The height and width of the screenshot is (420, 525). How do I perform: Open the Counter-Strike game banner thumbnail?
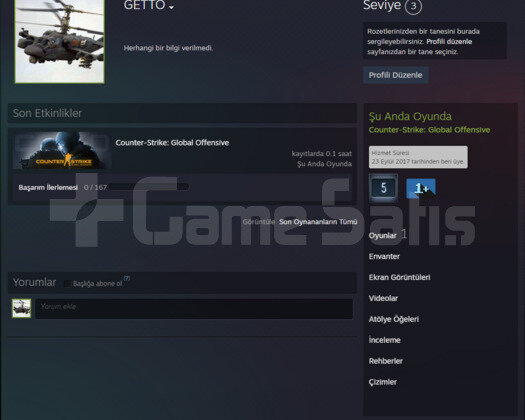(x=62, y=150)
